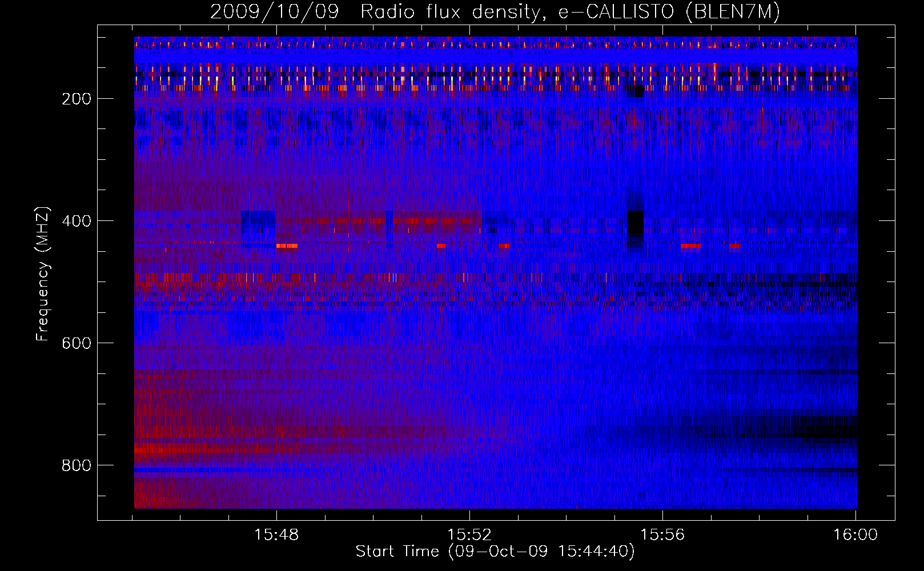Click the 'Frequency (MHZ)' axis label
Viewport: 924px width, 571px height.
click(x=42, y=274)
